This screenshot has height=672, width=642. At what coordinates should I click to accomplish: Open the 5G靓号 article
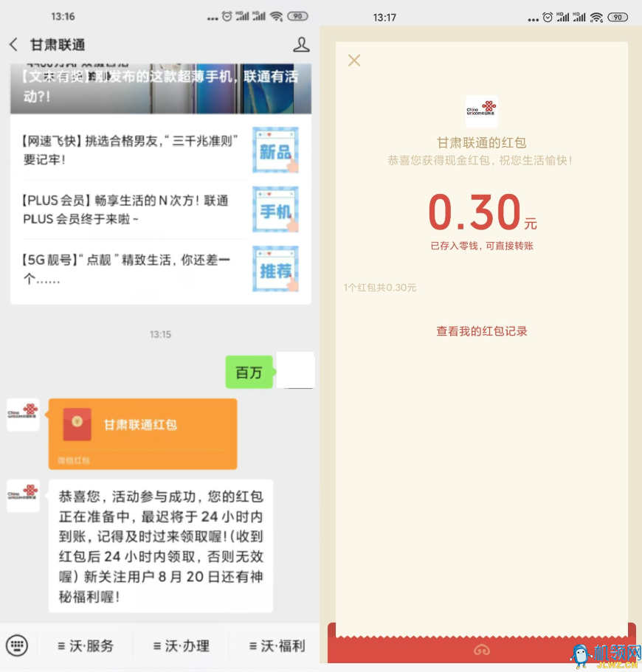click(x=161, y=269)
